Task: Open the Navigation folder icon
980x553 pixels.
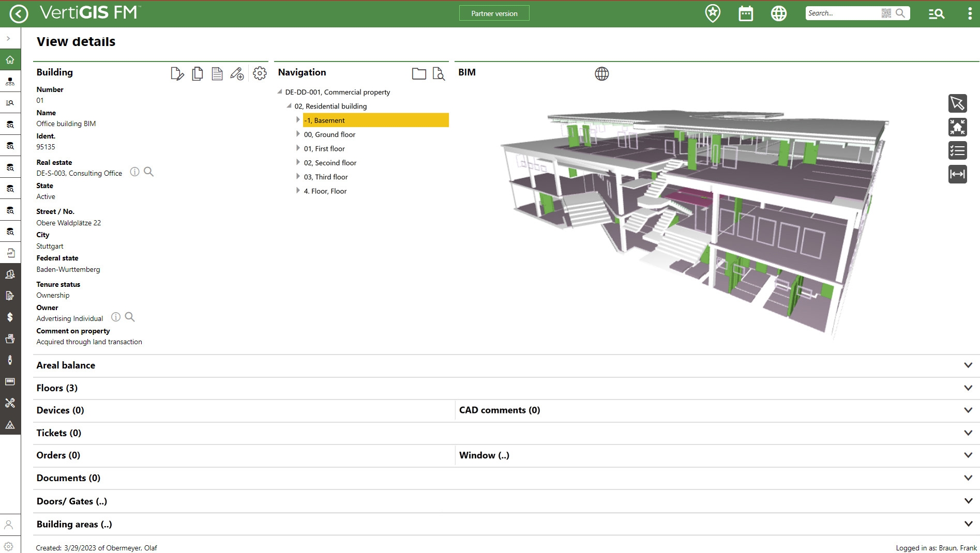Action: tap(419, 73)
